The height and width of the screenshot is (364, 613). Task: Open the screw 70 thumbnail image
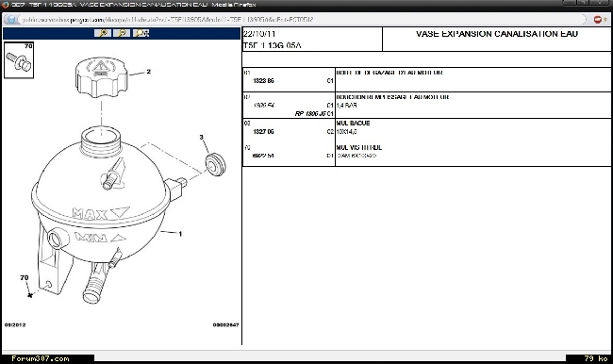coord(19,60)
